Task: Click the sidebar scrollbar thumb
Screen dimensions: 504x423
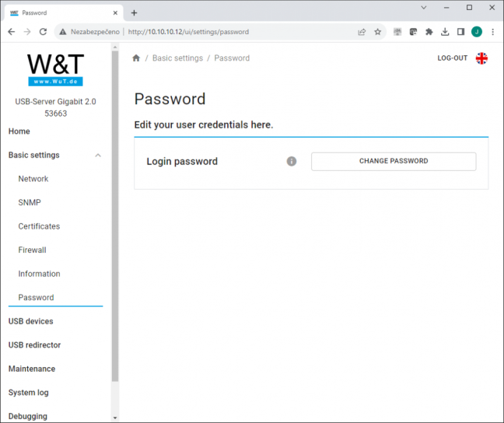Action: [x=115, y=216]
